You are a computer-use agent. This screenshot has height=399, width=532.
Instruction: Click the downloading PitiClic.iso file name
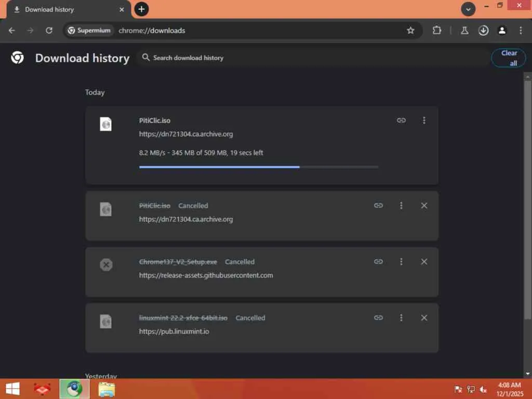click(x=155, y=121)
